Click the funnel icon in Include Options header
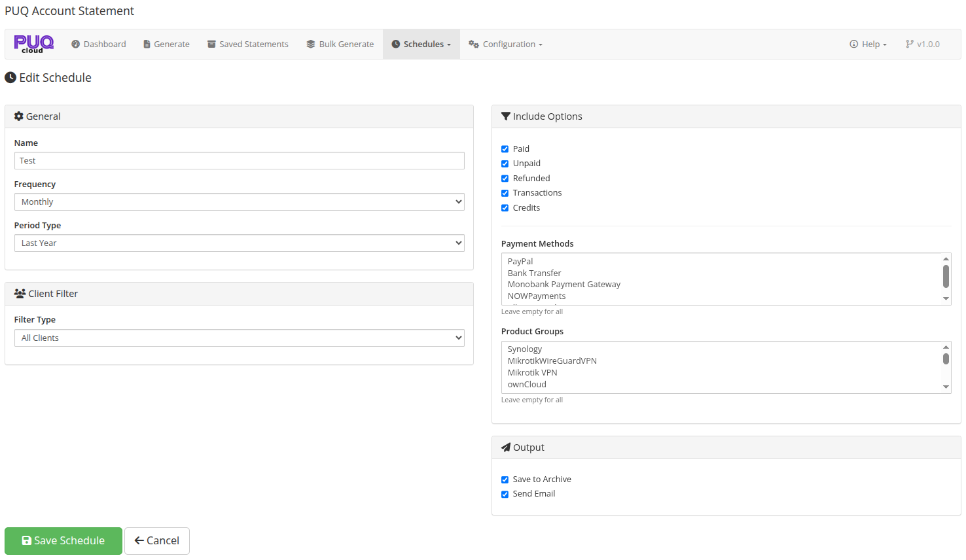The width and height of the screenshot is (966, 560). [x=505, y=116]
